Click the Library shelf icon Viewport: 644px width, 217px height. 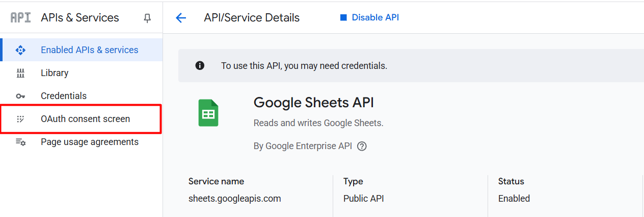20,73
